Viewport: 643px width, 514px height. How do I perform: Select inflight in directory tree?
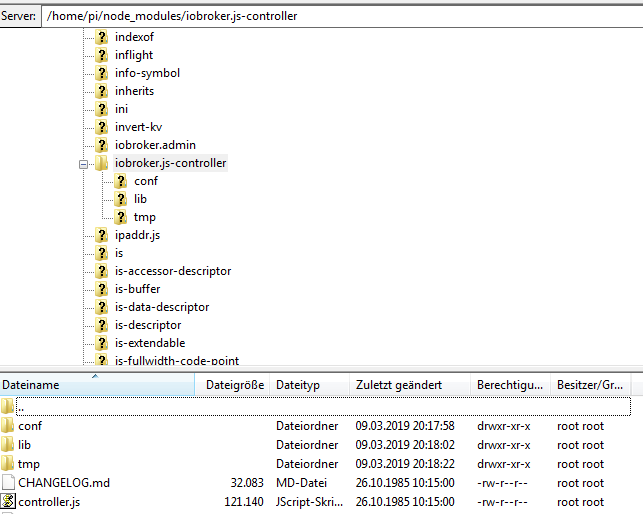pyautogui.click(x=134, y=55)
